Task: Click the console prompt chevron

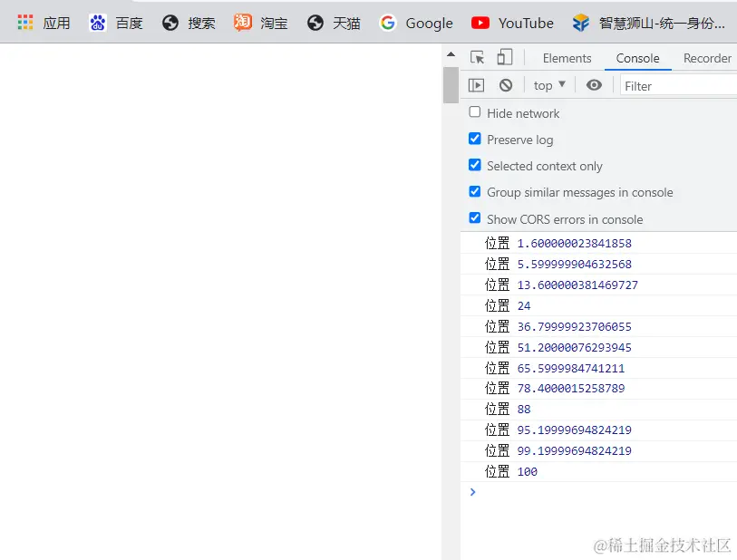Action: [x=473, y=492]
